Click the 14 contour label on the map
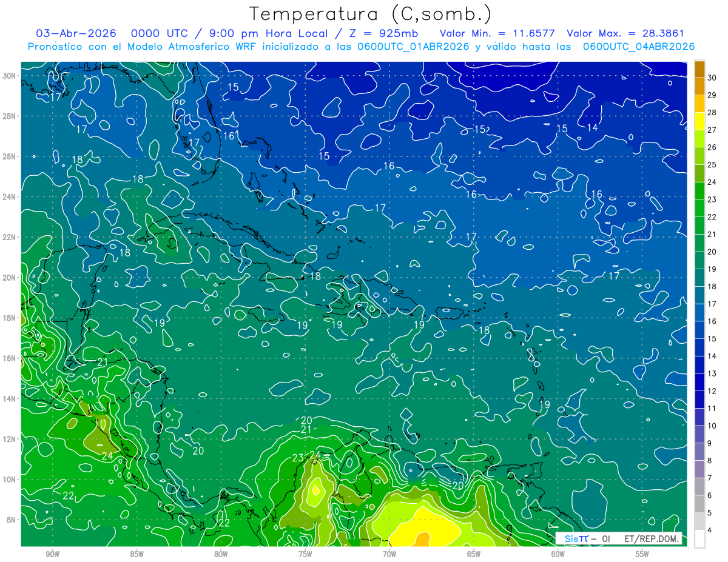 592,128
